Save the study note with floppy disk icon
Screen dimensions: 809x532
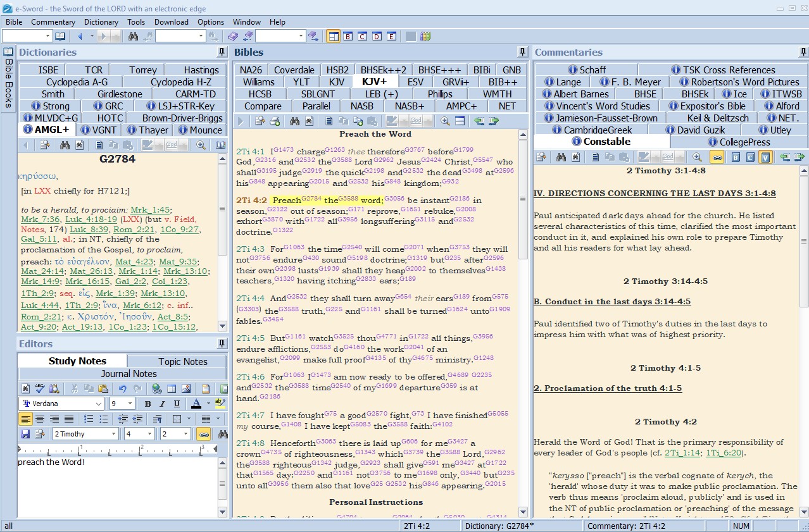coord(25,434)
